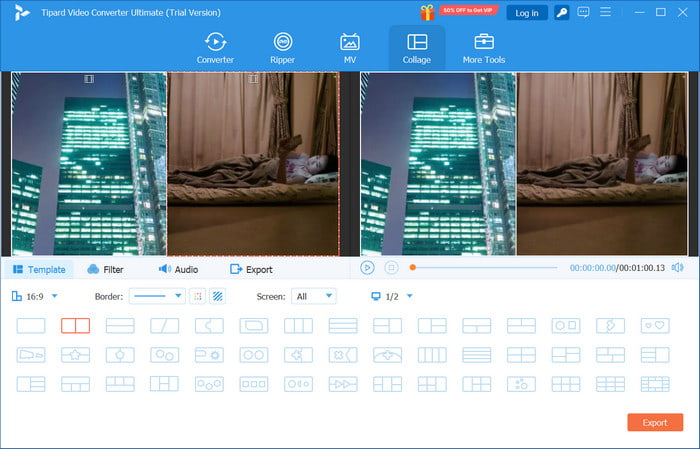
Task: Play the collage preview
Action: 367,268
